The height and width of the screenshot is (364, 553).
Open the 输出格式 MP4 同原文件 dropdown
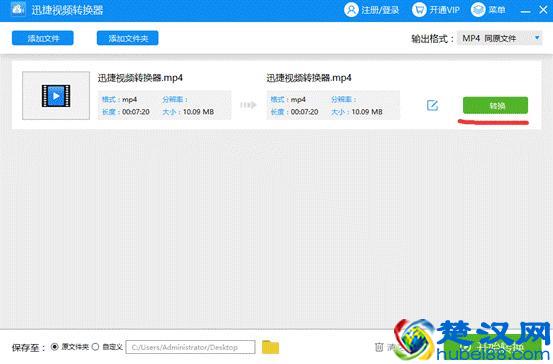[499, 38]
